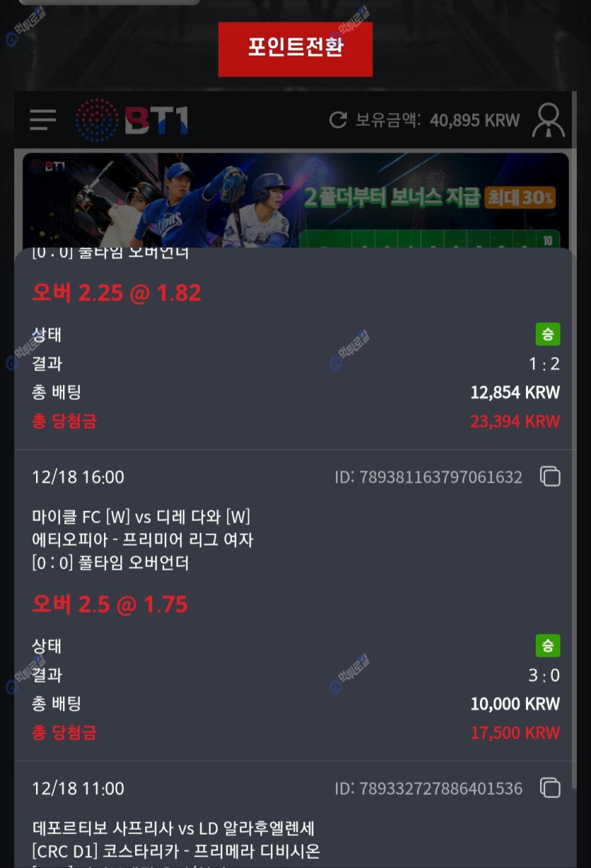Click the 승 badge on 오버 2.5 bet
591x868 pixels.
coord(548,646)
